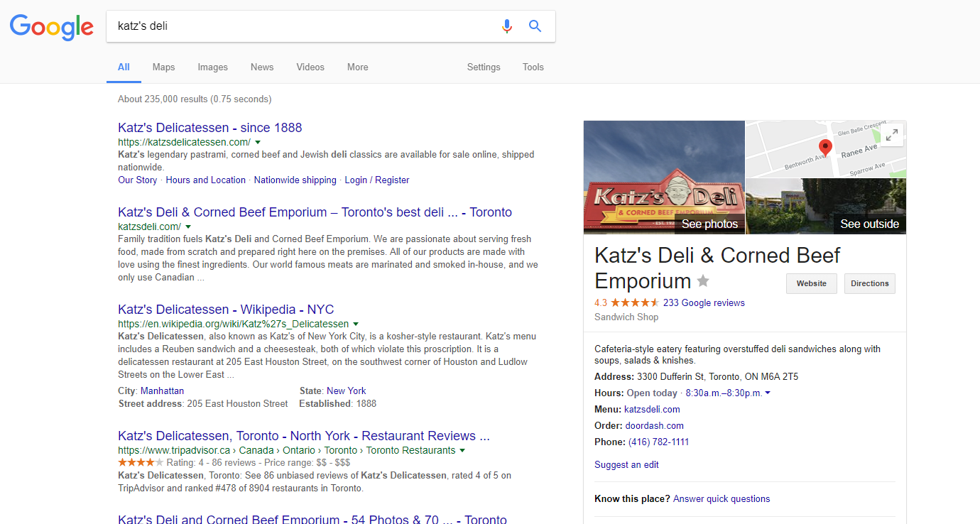Click the Established 1888 text
980x524 pixels.
click(337, 404)
